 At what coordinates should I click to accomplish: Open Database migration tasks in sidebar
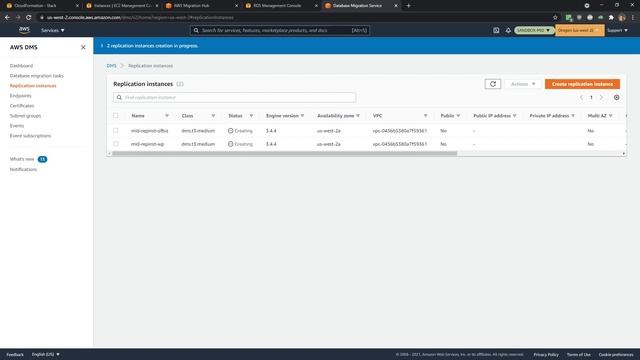37,76
